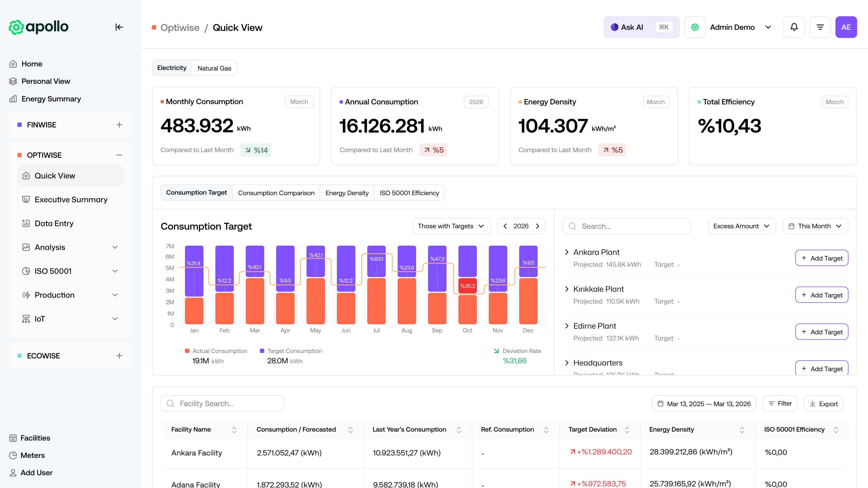Open Data Entry from sidebar
The height and width of the screenshot is (488, 868).
(54, 223)
